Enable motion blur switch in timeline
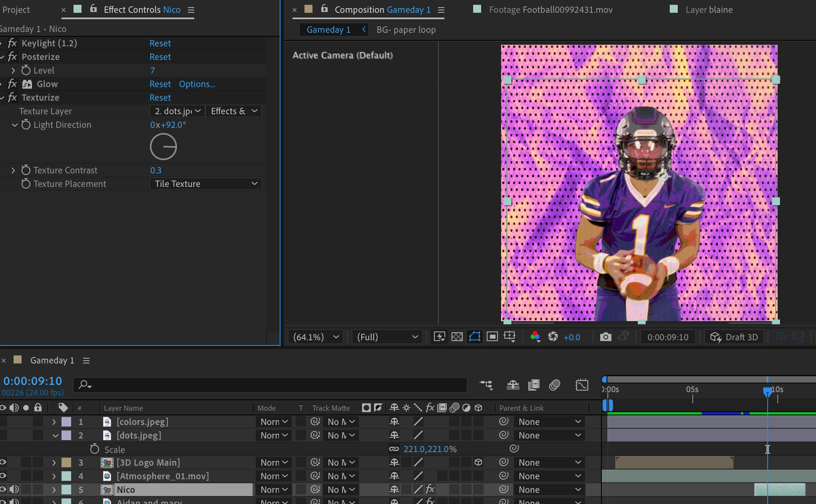The width and height of the screenshot is (816, 504). [554, 385]
